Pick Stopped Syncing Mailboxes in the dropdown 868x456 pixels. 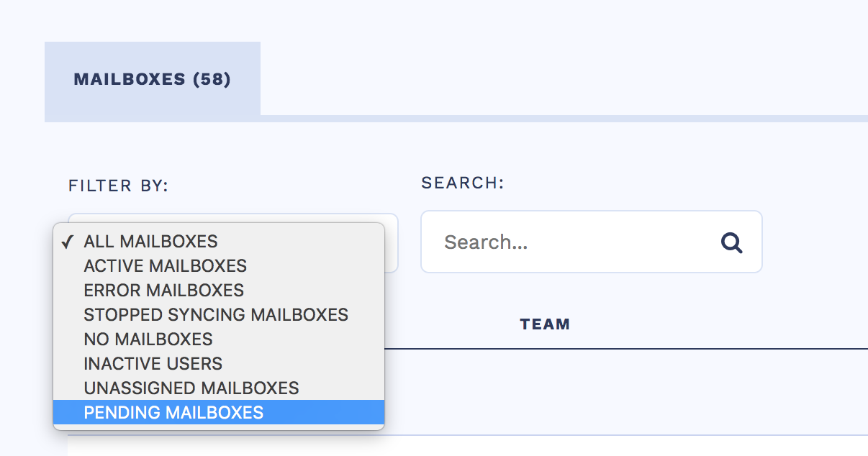point(216,315)
